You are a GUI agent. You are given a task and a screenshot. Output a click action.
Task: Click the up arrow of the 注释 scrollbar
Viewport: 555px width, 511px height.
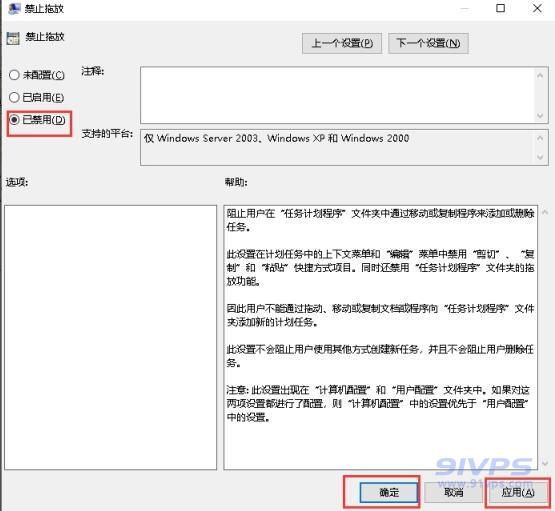(x=540, y=75)
